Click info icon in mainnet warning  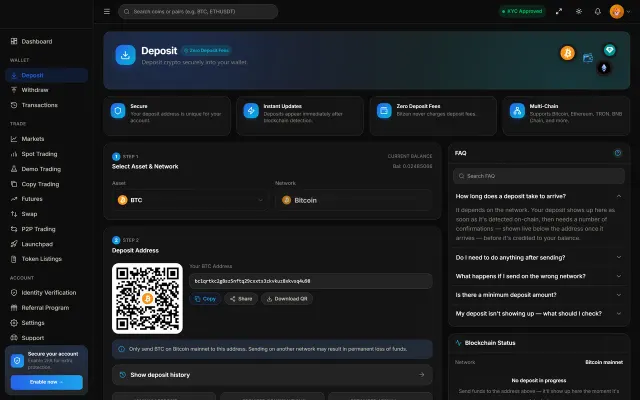tap(122, 349)
